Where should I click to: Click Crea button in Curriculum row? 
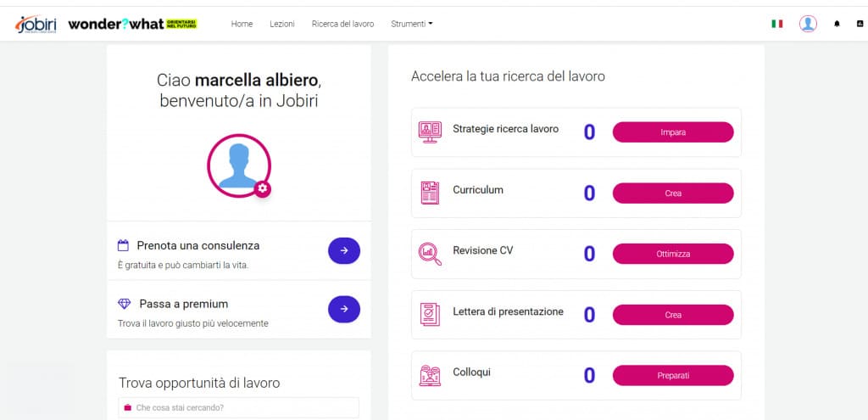click(x=673, y=193)
